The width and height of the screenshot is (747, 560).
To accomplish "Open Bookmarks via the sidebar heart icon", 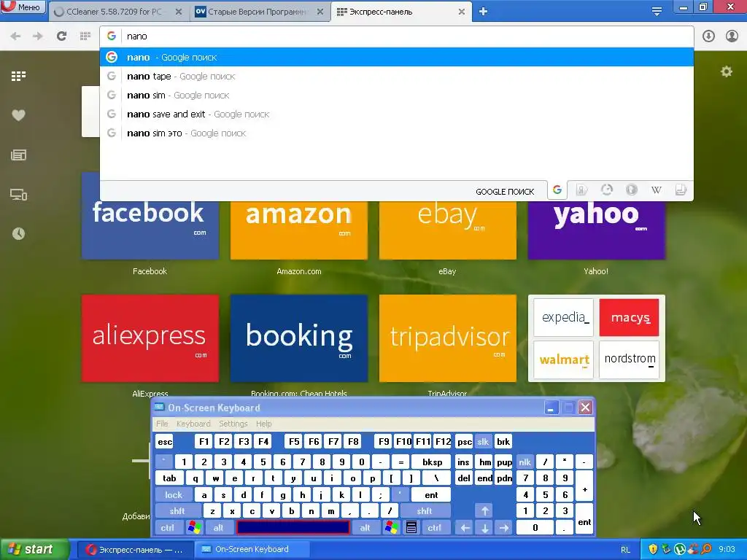I will click(18, 114).
